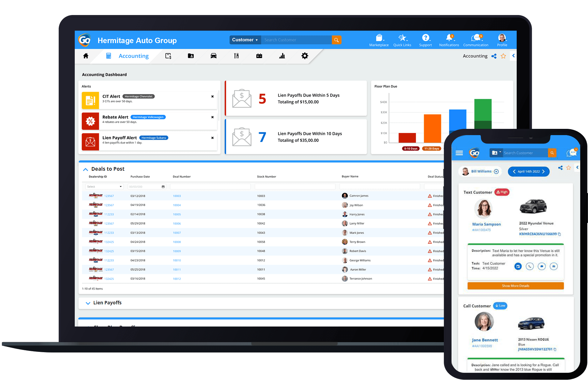Open Support menu

(x=426, y=40)
